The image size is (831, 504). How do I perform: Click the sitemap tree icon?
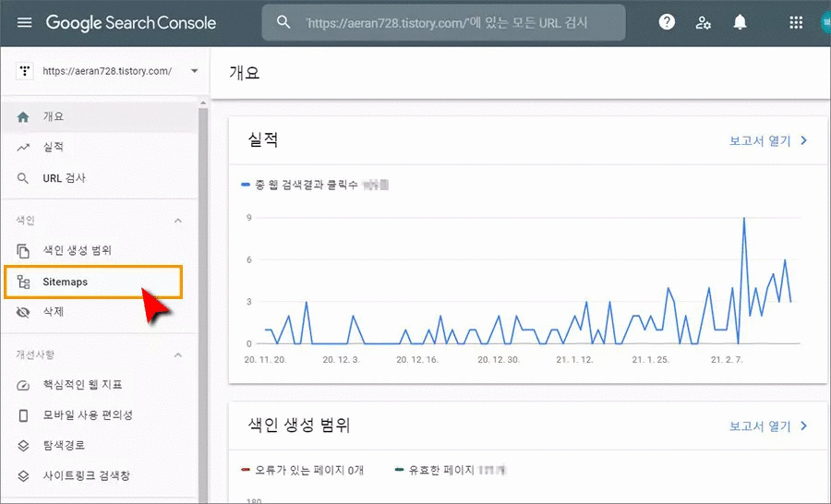(23, 282)
